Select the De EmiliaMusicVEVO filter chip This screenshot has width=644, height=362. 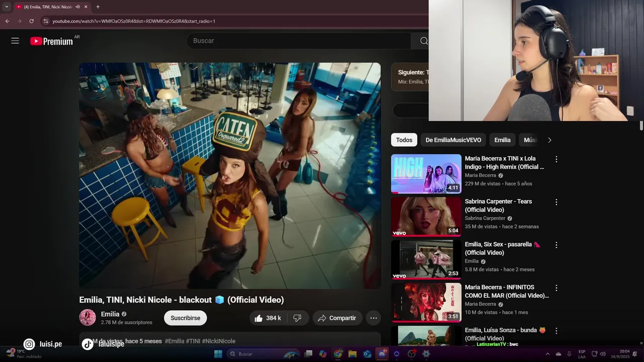(453, 140)
